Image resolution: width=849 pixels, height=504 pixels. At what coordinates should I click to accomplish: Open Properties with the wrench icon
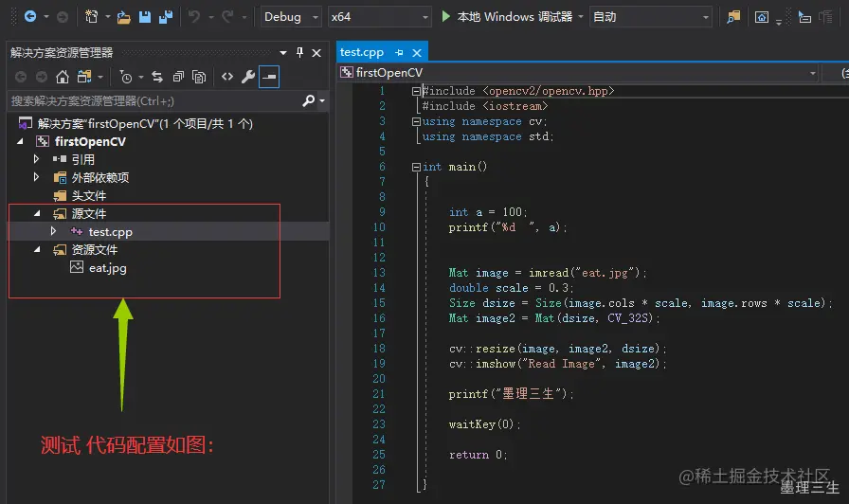point(248,77)
